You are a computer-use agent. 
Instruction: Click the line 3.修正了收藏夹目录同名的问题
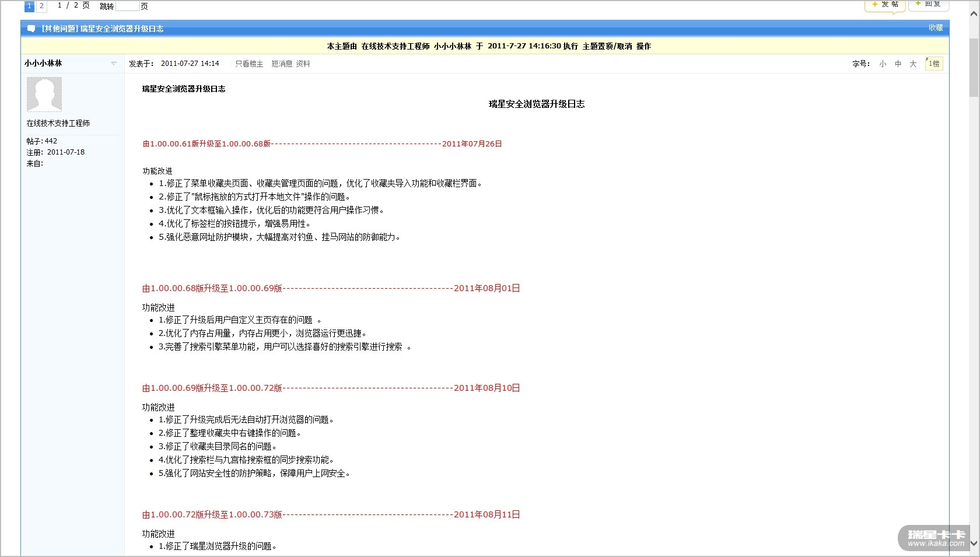click(219, 446)
